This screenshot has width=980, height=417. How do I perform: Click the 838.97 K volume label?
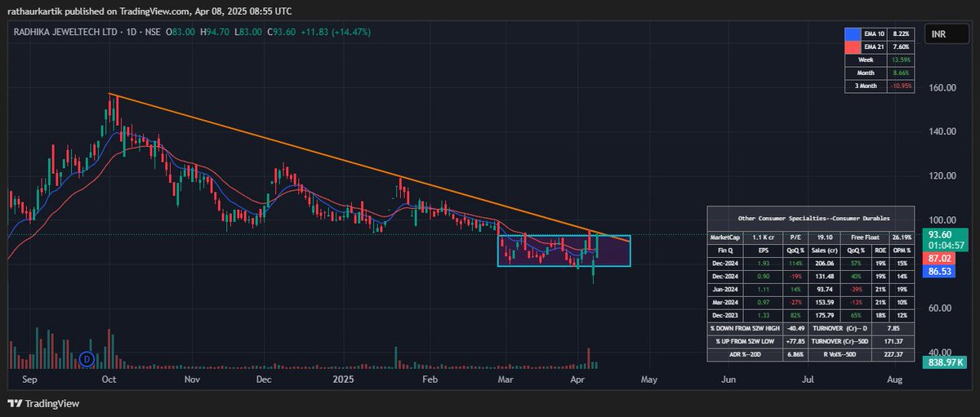[x=945, y=362]
